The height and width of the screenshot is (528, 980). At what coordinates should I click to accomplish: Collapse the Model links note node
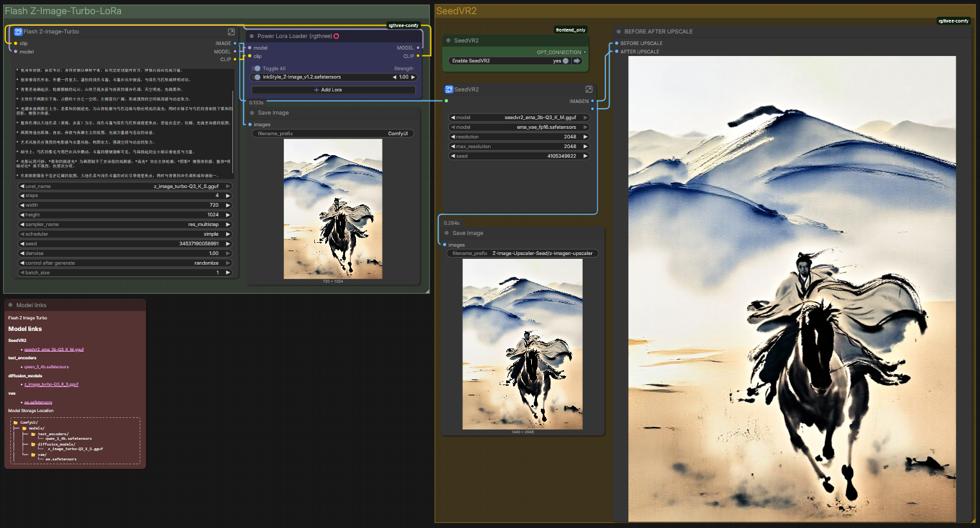point(11,305)
